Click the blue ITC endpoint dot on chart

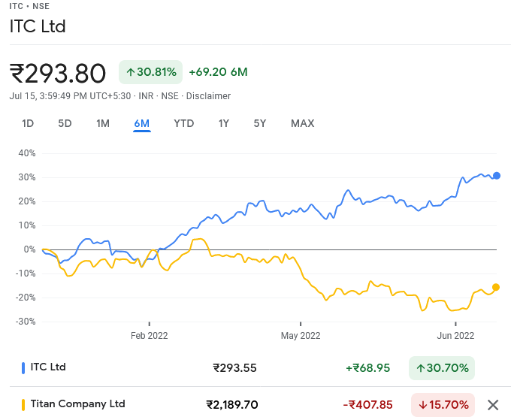[x=497, y=176]
